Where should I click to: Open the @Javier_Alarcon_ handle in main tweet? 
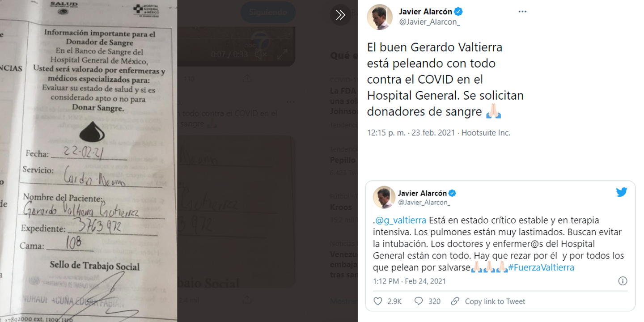[x=429, y=22]
